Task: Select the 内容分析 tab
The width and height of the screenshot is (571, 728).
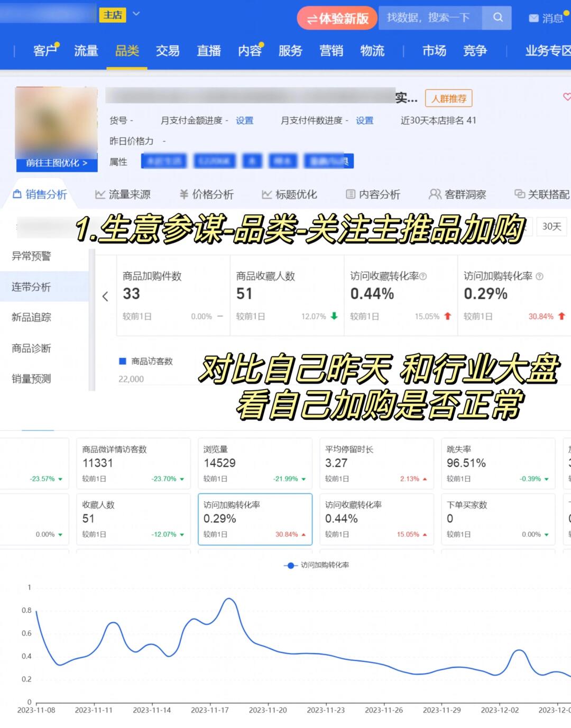Action: 373,195
